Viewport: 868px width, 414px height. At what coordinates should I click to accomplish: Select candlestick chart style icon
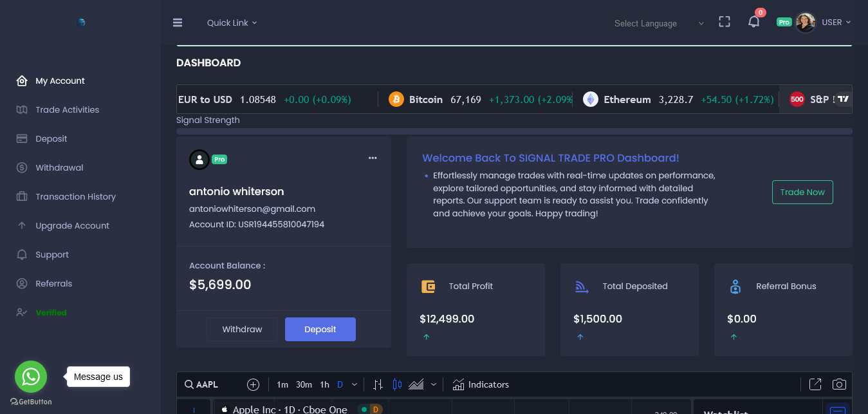[397, 384]
